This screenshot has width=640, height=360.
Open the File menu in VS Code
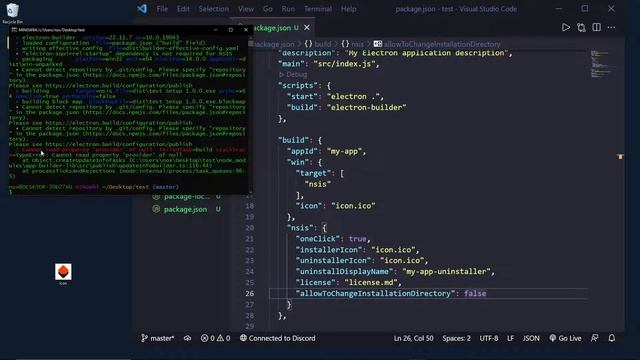(x=162, y=9)
